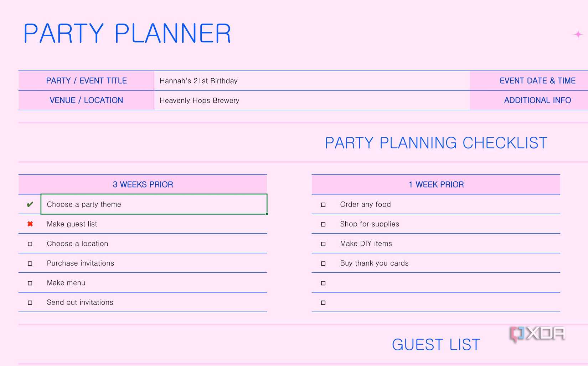Tick the Order any food checkbox
The height and width of the screenshot is (366, 588).
click(323, 205)
